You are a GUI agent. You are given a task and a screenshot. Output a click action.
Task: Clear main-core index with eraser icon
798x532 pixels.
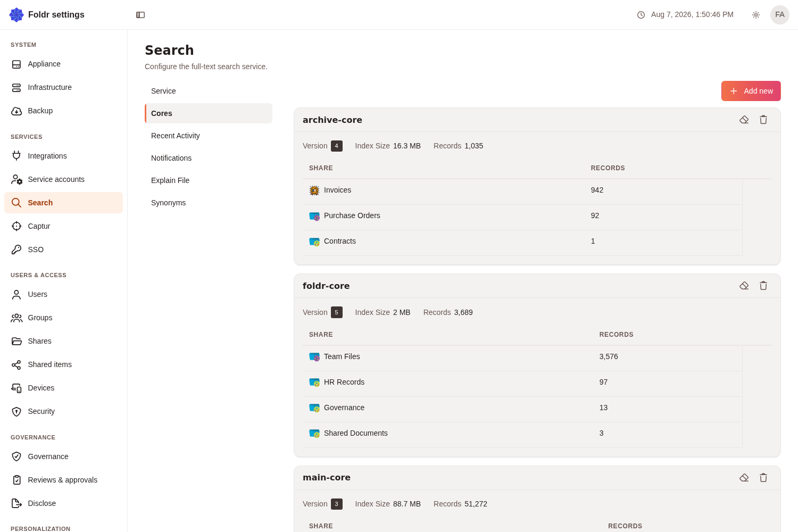point(744,478)
